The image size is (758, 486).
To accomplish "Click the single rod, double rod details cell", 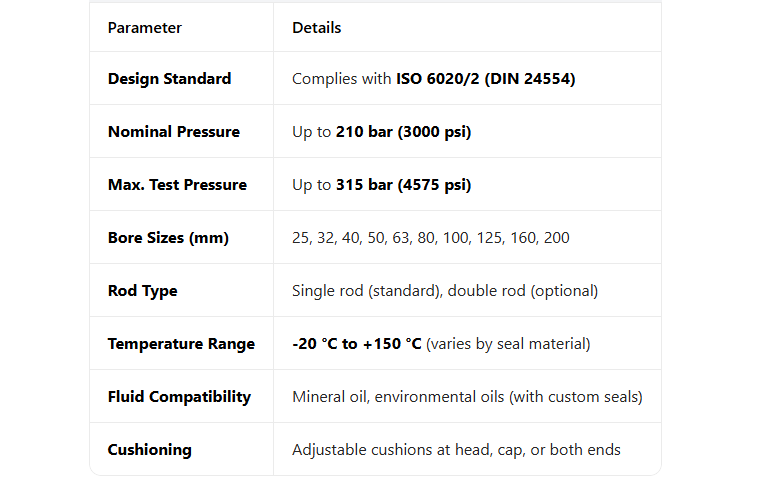I will [x=445, y=291].
